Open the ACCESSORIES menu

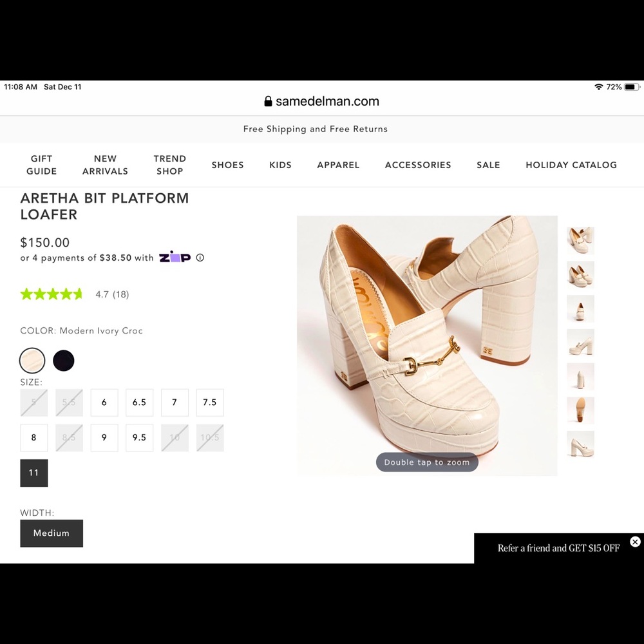[418, 165]
